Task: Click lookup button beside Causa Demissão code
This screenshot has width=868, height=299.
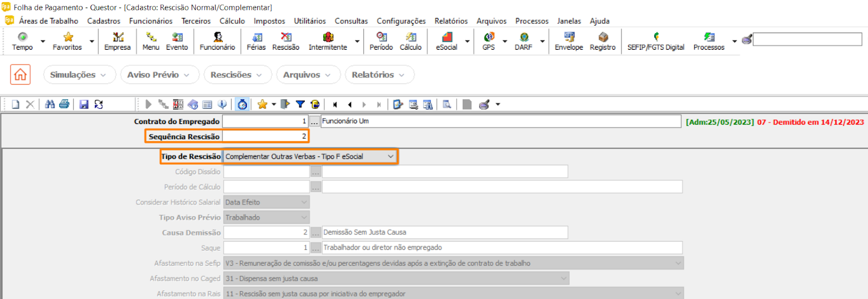Action: (x=316, y=232)
